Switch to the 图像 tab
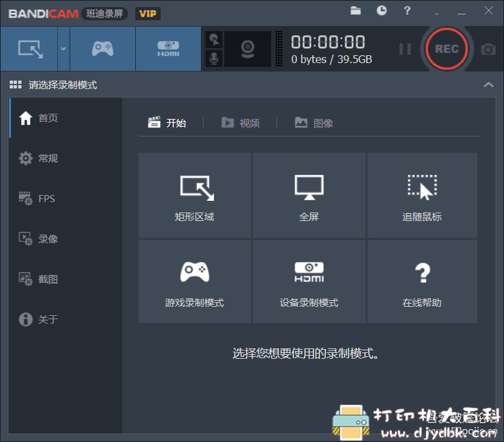The height and width of the screenshot is (442, 504). click(x=314, y=123)
